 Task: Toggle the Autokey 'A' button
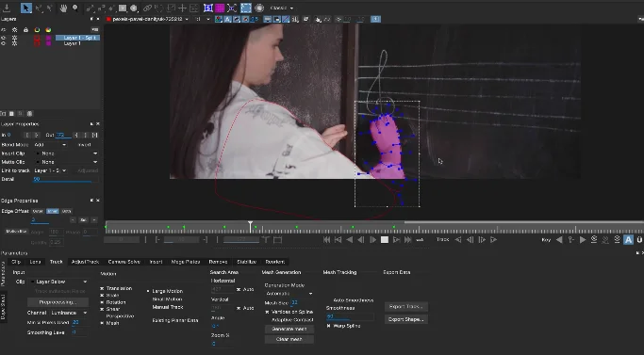(628, 240)
